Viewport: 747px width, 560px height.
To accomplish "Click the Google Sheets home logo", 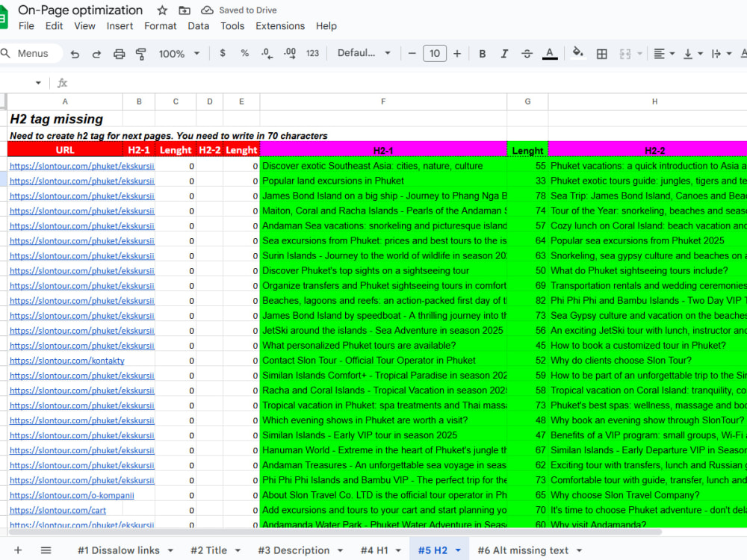I will pyautogui.click(x=3, y=17).
